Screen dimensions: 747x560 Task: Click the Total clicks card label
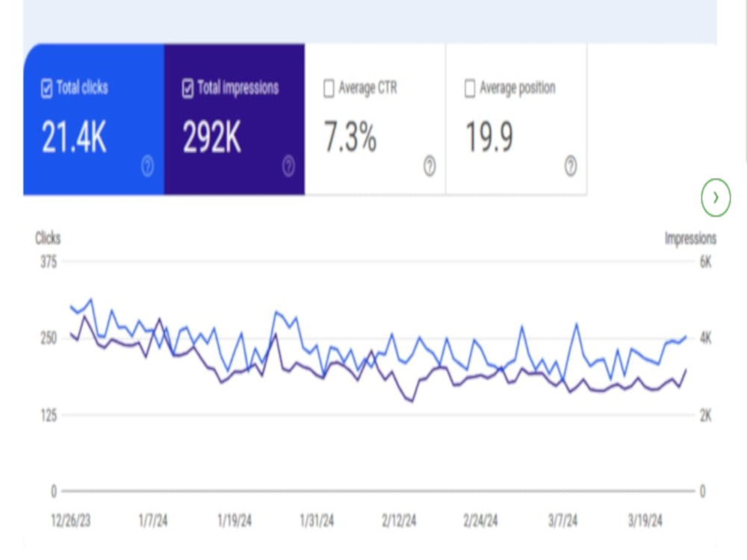point(82,87)
